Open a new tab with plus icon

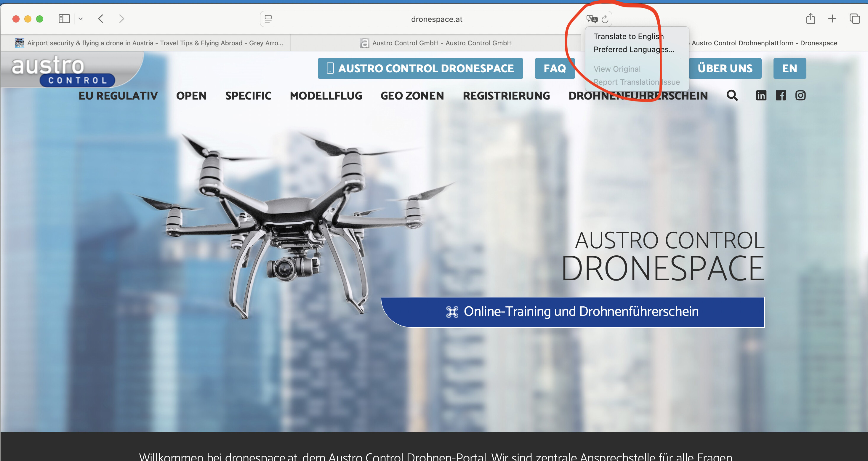click(x=832, y=19)
